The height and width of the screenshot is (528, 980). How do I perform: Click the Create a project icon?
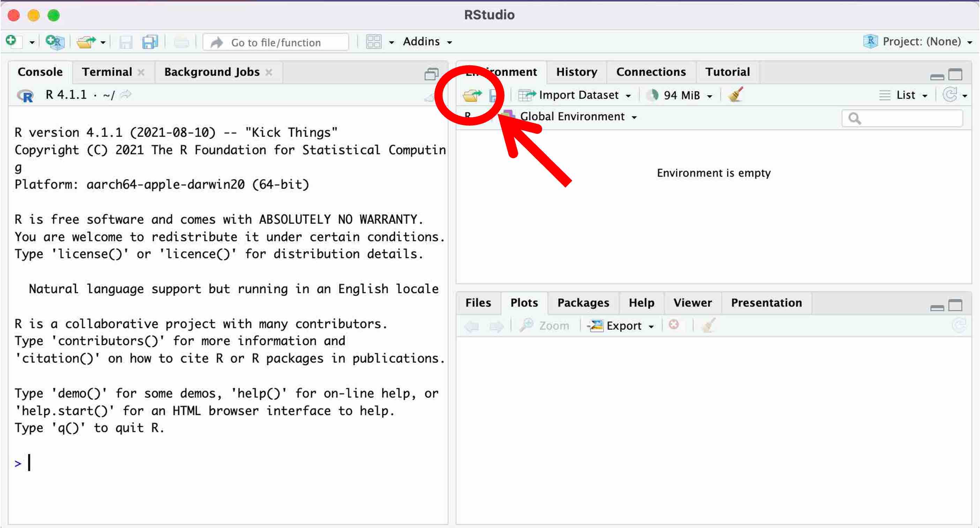click(55, 42)
